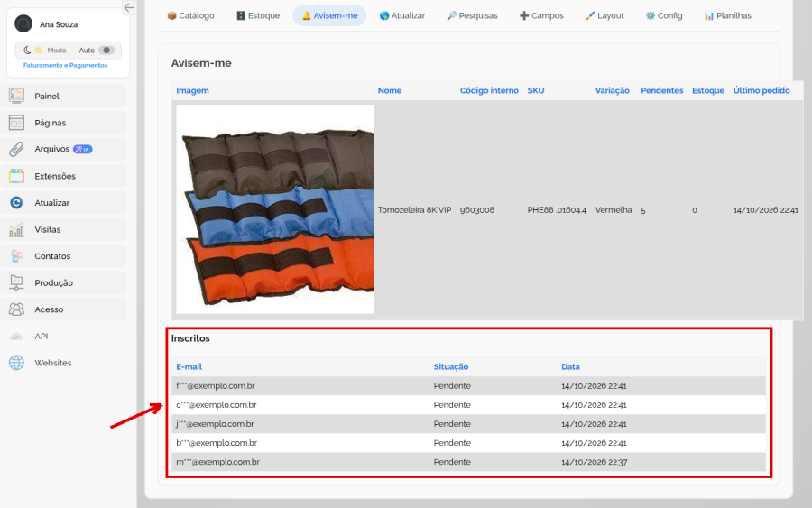Click the Arquivos paperclip icon
Image resolution: width=812 pixels, height=508 pixels.
point(16,149)
